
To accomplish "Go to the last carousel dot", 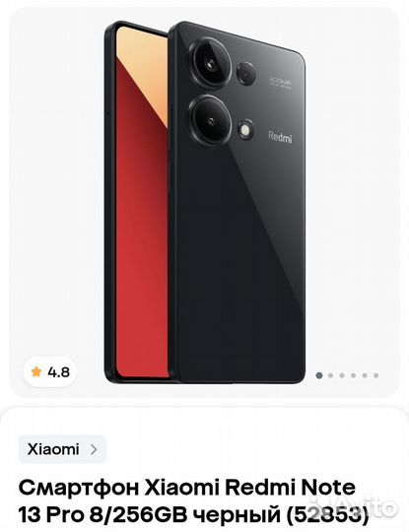I will pos(376,375).
